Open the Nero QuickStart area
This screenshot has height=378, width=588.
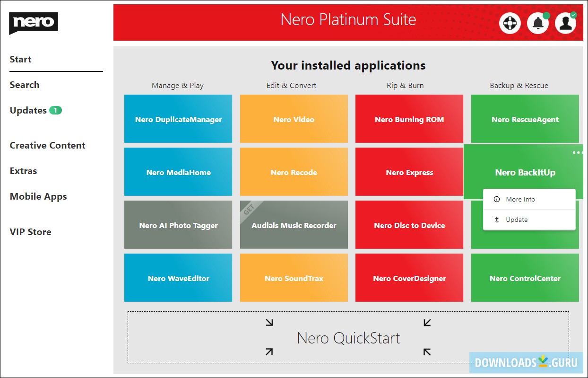pos(348,338)
